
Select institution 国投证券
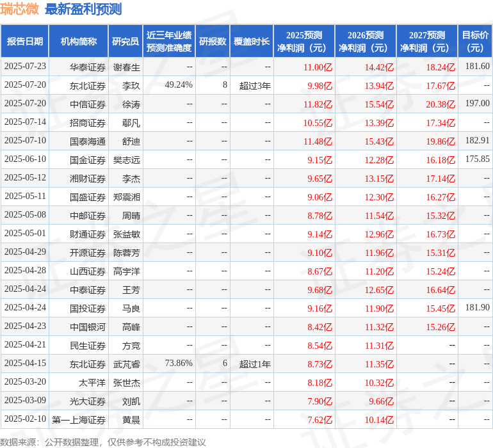point(88,308)
